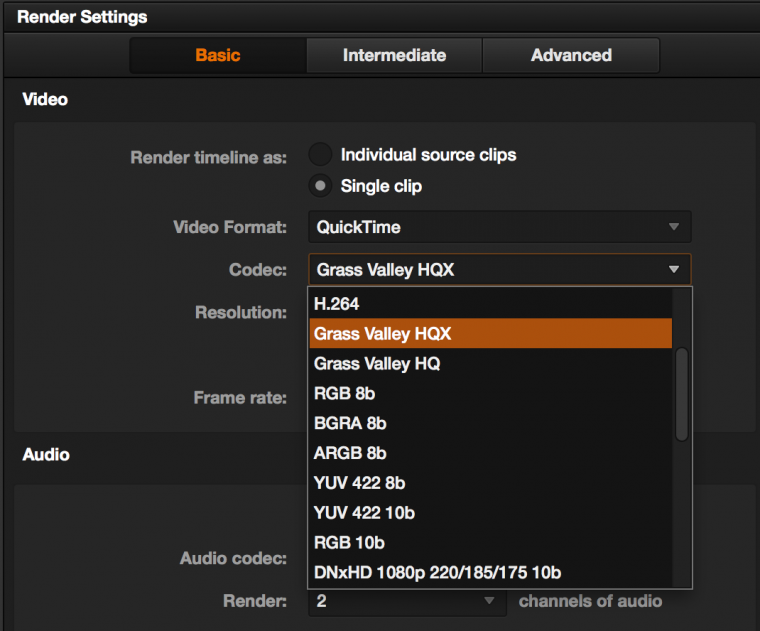Open the Intermediate settings tab
The image size is (760, 631).
394,56
